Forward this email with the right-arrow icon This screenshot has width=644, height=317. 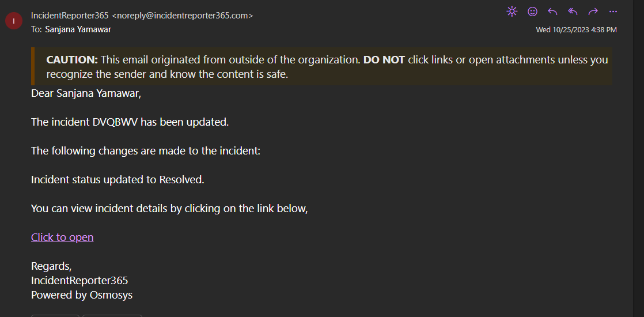pyautogui.click(x=593, y=12)
